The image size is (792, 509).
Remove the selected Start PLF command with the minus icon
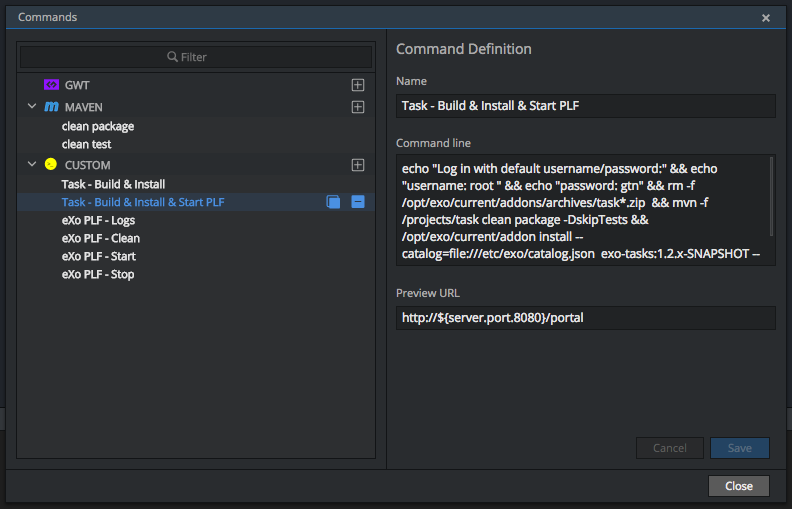tap(358, 202)
